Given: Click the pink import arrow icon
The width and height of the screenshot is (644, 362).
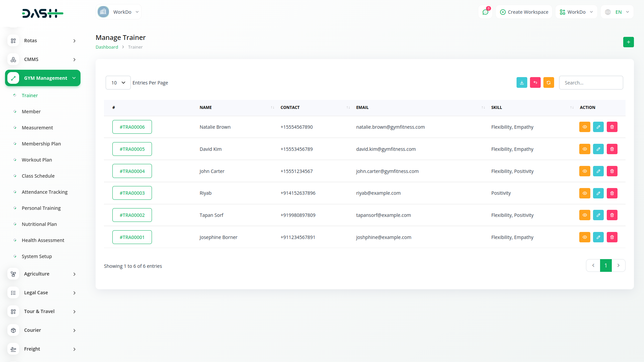Looking at the screenshot, I should (535, 83).
